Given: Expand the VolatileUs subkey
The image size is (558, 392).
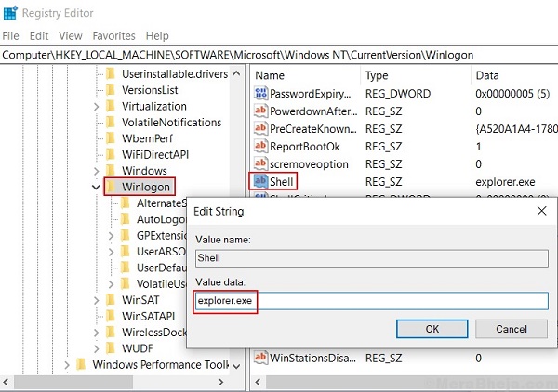Looking at the screenshot, I should (x=111, y=284).
